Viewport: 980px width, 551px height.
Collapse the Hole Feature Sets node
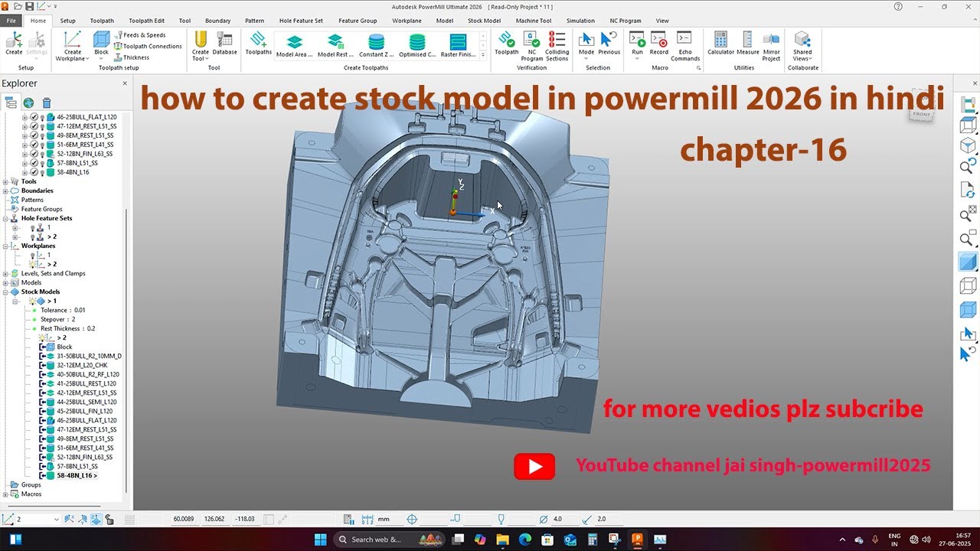coord(5,218)
